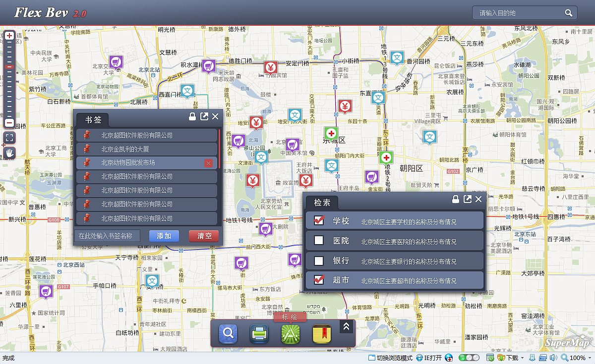Click the red zoom level slider handle
Viewport: 595px width, 364px height.
[9, 67]
